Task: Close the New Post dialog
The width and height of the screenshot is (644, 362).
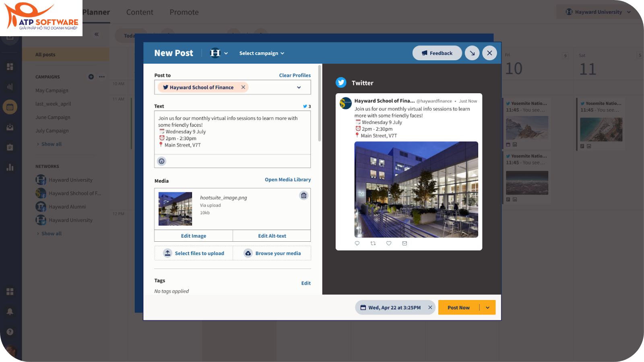Action: pos(489,53)
